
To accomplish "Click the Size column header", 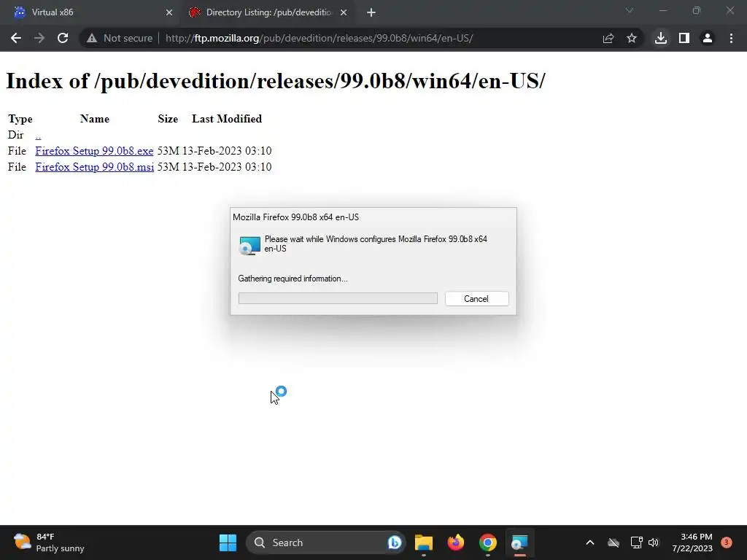I will pyautogui.click(x=168, y=119).
